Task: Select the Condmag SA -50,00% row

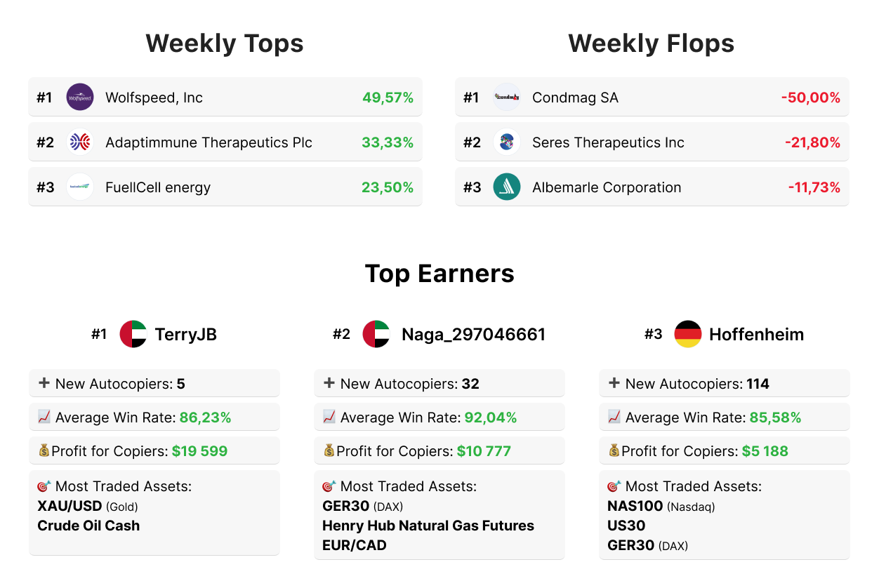Action: (652, 98)
